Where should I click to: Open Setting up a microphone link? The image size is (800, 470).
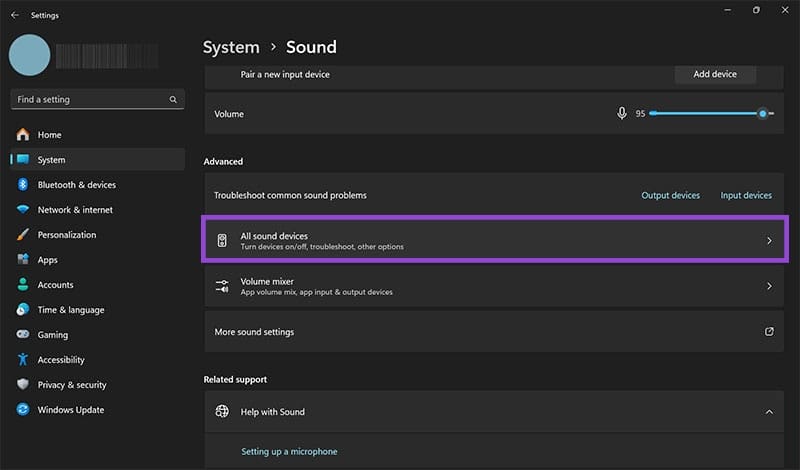coord(289,452)
